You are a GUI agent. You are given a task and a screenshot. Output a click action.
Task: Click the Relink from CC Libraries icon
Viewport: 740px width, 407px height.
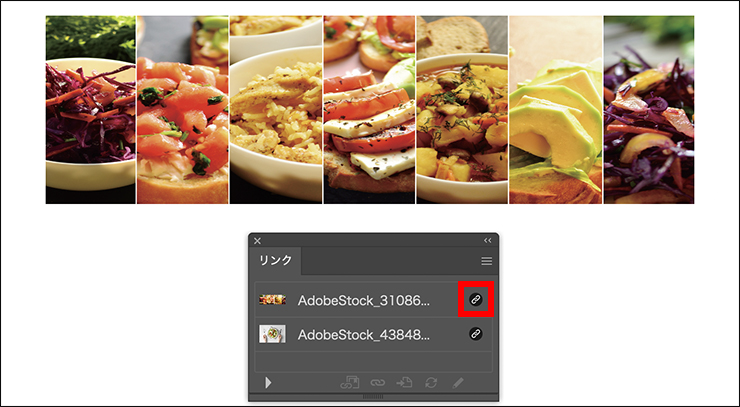(350, 382)
